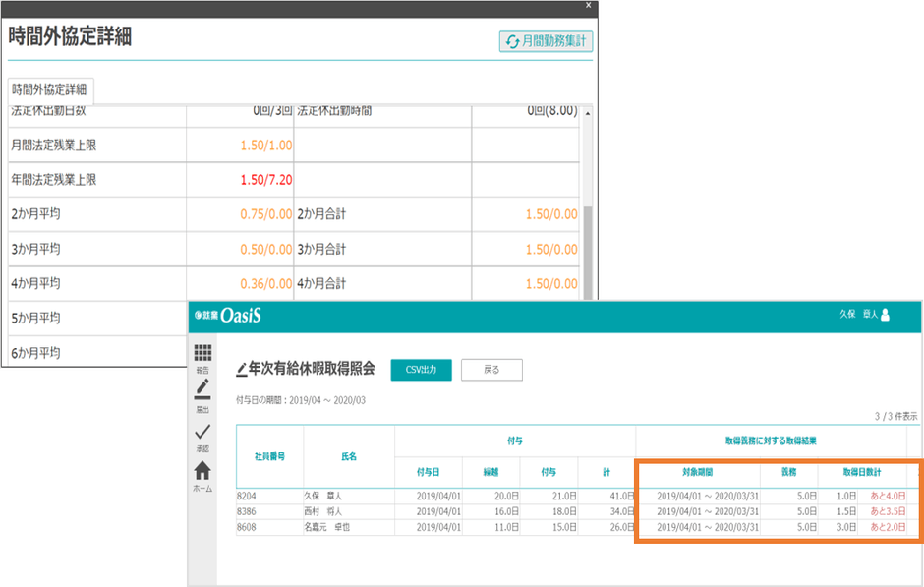Click the scrollbar thumb in 時間外協定詳細 panel
This screenshot has width=924, height=587.
click(588, 251)
